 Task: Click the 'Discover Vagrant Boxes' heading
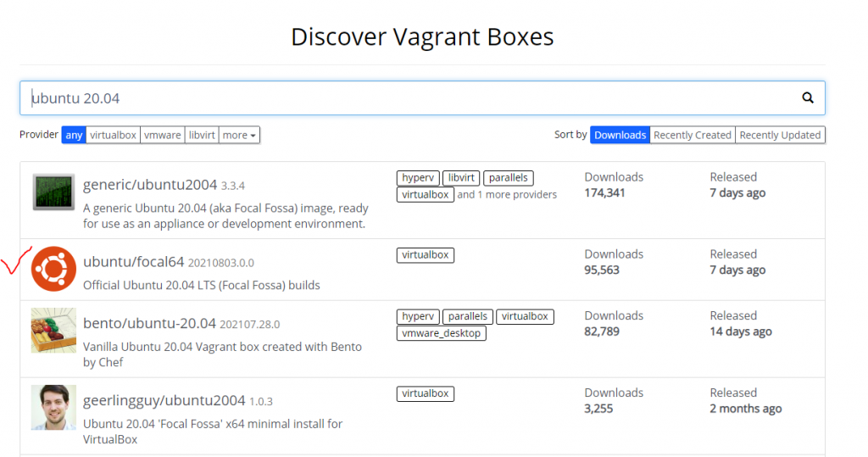422,36
